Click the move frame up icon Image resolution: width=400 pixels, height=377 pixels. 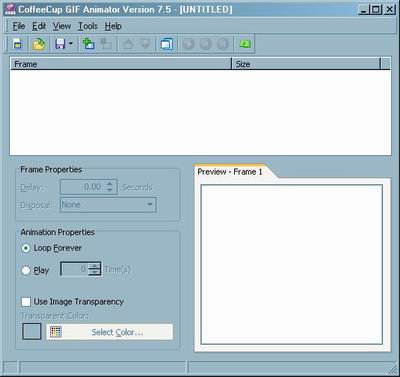click(x=128, y=44)
